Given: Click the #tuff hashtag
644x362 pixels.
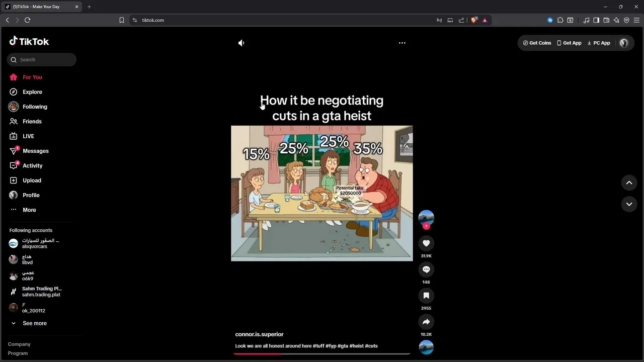Looking at the screenshot, I should tap(318, 346).
